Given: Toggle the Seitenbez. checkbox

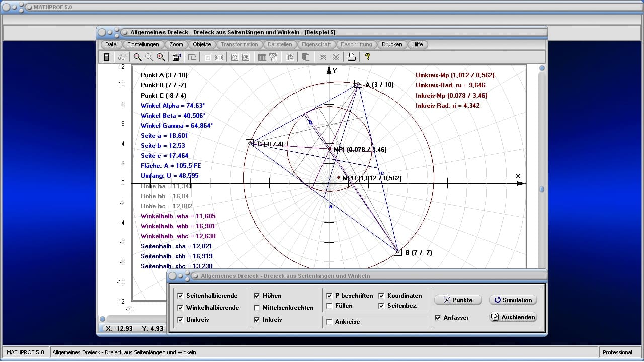Looking at the screenshot, I should pyautogui.click(x=381, y=306).
